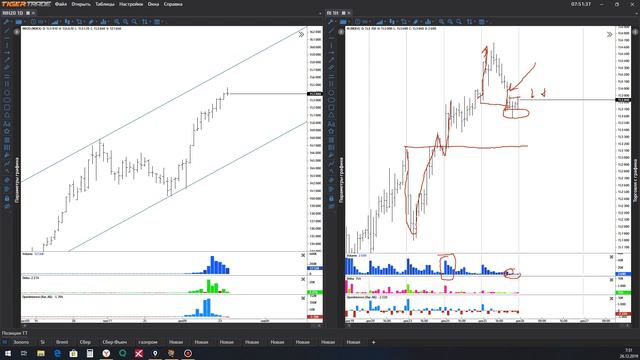Open the Calculator from the taskbar
Viewport: 640px width, 360px height.
[90, 353]
